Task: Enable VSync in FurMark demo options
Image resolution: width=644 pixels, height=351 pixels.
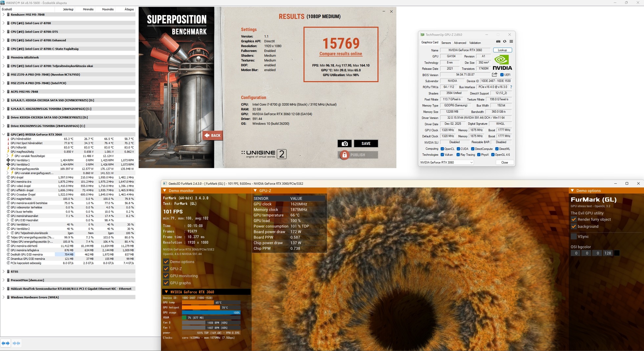Action: [574, 237]
